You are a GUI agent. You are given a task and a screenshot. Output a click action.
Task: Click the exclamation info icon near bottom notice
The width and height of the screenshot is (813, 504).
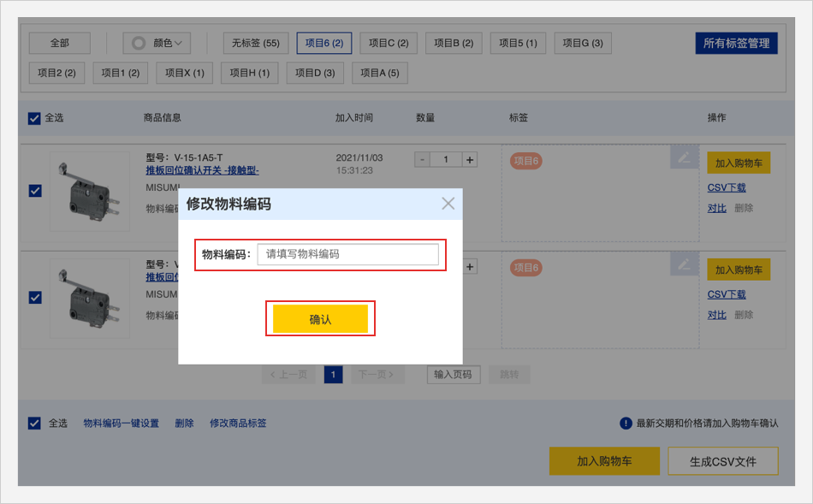(626, 424)
